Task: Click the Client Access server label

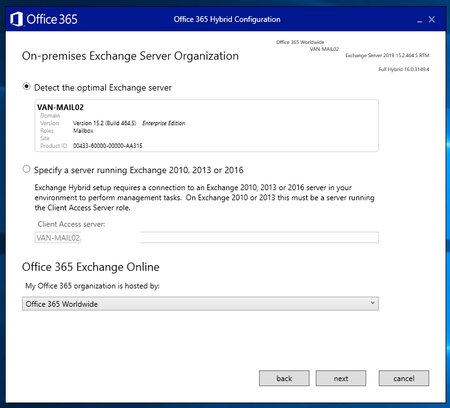Action: 71,224
